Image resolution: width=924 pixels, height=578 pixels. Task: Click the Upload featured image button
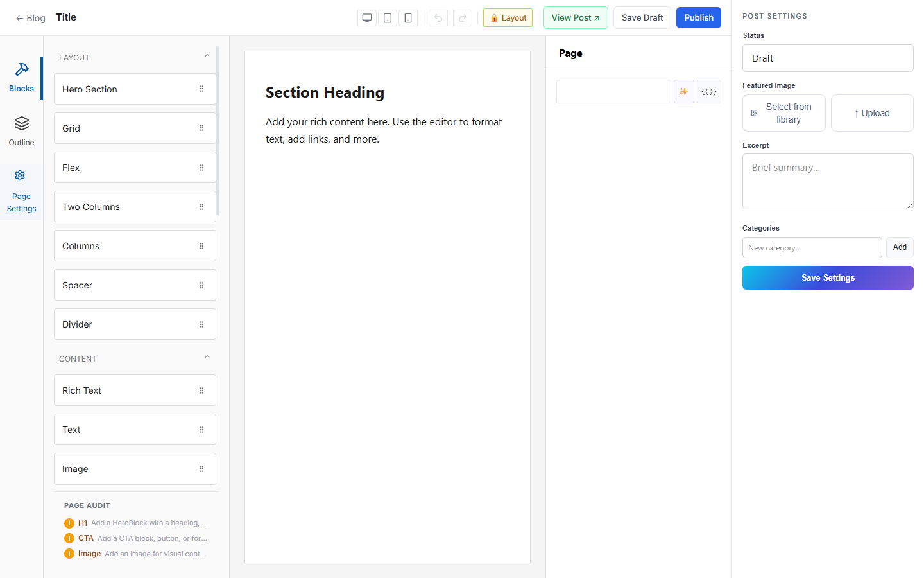click(872, 113)
